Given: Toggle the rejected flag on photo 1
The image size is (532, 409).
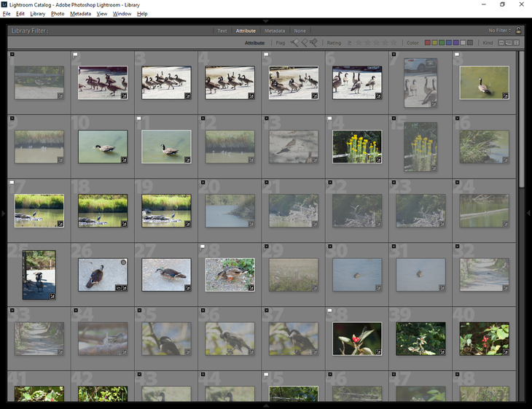Looking at the screenshot, I should coord(12,54).
